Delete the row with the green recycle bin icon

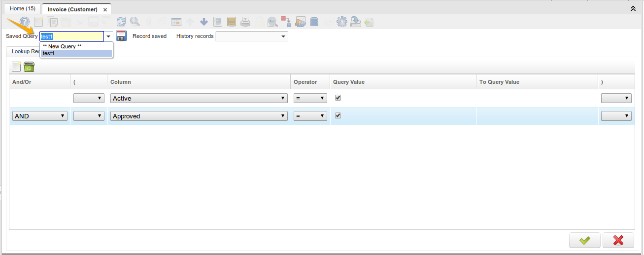[x=29, y=67]
